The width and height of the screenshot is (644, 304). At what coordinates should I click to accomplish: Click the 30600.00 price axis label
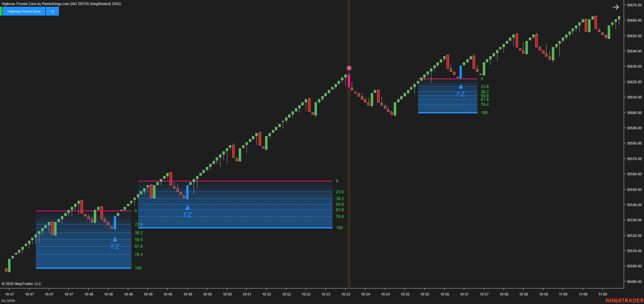pyautogui.click(x=634, y=113)
